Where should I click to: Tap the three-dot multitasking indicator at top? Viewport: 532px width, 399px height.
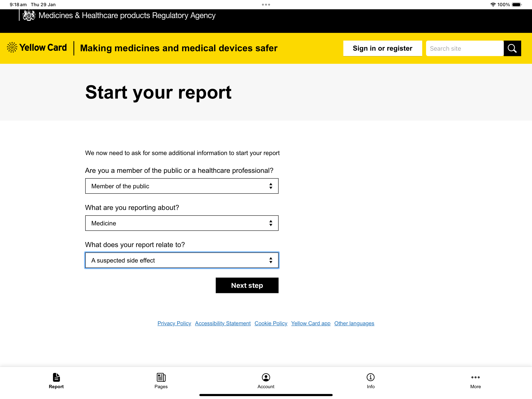pyautogui.click(x=266, y=5)
